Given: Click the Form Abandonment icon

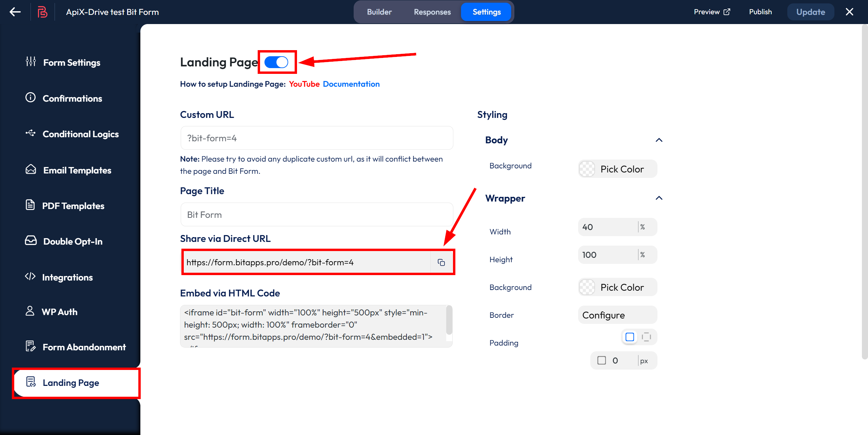Looking at the screenshot, I should 31,347.
